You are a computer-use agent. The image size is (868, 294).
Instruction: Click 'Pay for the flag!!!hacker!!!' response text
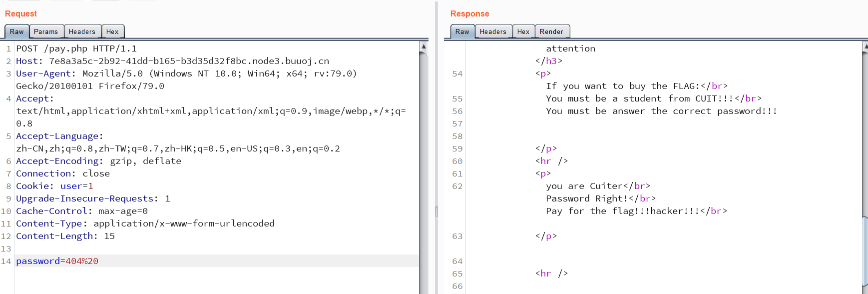click(623, 211)
